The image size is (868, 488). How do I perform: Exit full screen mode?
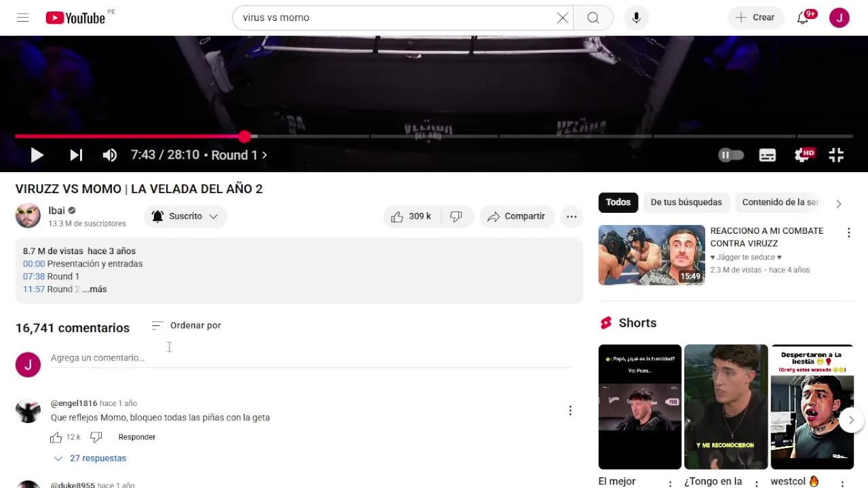pos(836,155)
